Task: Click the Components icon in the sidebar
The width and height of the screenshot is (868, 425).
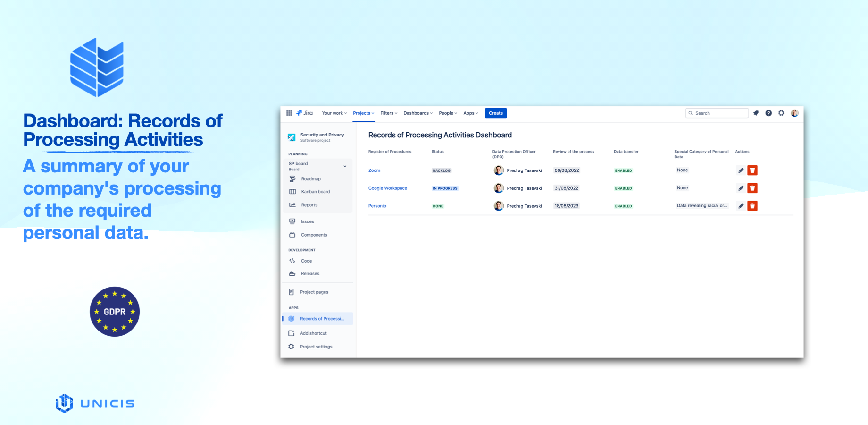Action: point(292,235)
